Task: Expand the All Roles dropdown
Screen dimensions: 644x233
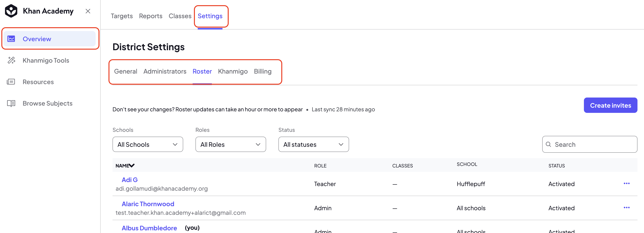Action: tap(231, 144)
